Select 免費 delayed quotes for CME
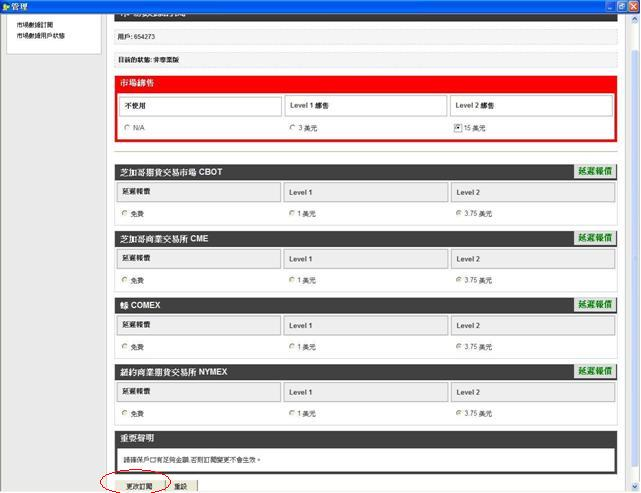The height and width of the screenshot is (493, 641). pyautogui.click(x=125, y=280)
